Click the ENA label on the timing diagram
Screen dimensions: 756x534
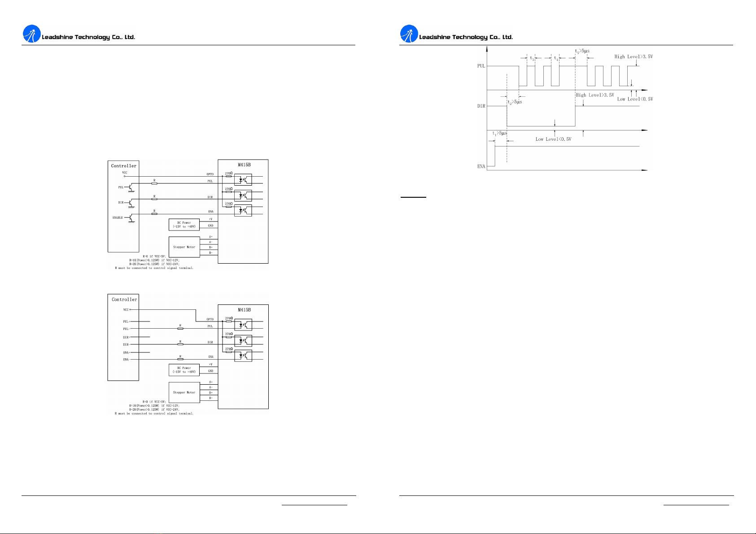pyautogui.click(x=481, y=166)
